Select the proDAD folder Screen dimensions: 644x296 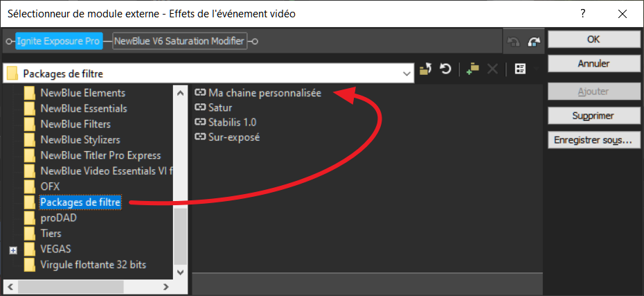tap(59, 218)
